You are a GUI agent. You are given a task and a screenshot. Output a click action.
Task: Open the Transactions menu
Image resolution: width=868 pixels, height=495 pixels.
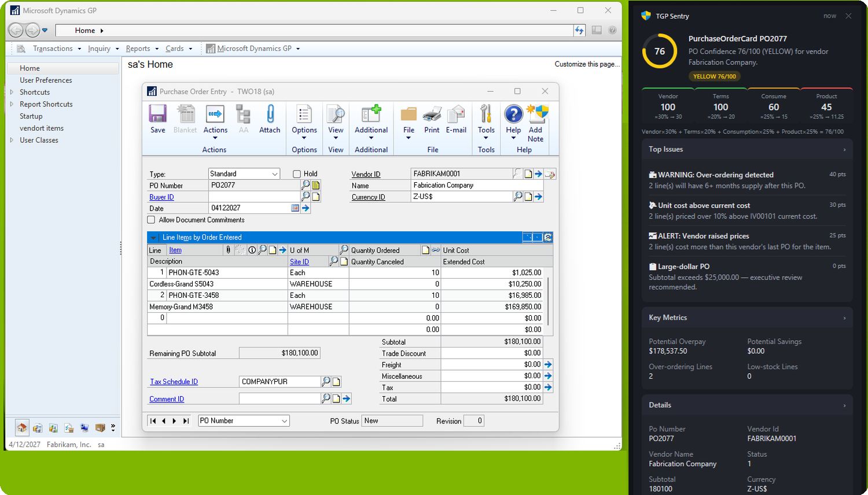57,49
